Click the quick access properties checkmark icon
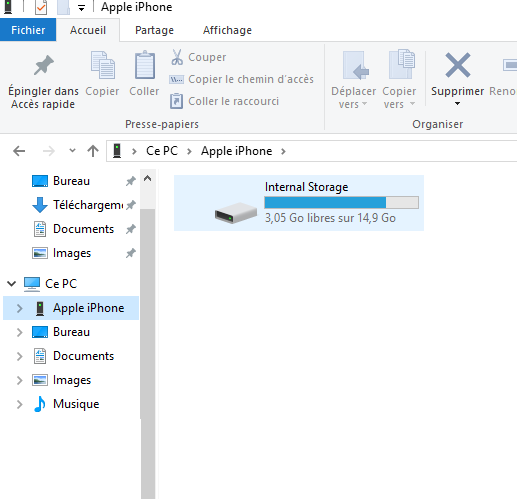Viewport: 517px width, 499px height. (x=41, y=7)
